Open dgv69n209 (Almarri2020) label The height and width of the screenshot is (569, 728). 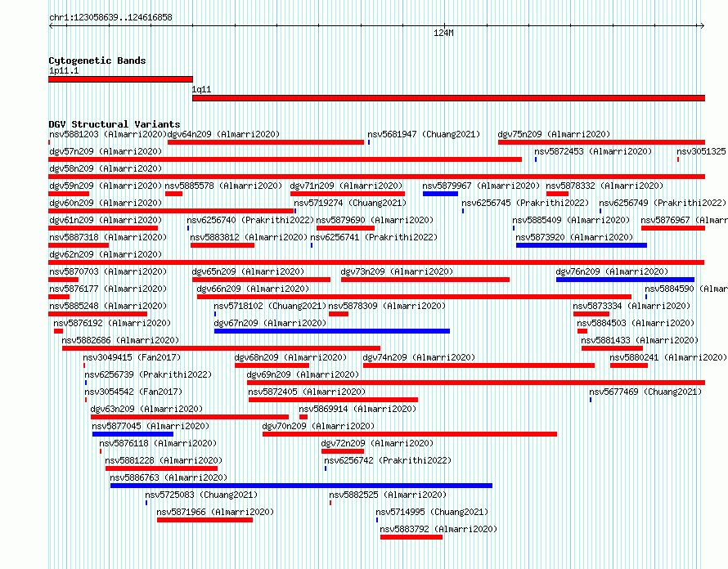[x=303, y=374]
